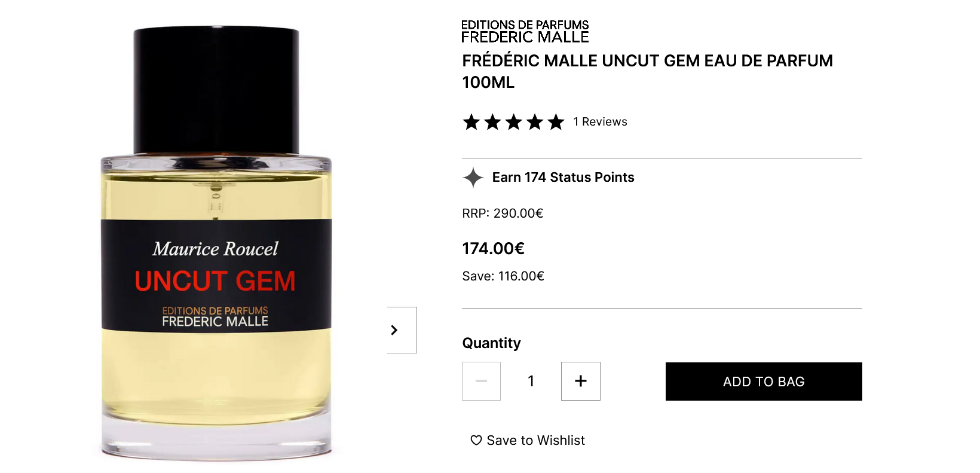Show next product image with chevron arrow
This screenshot has height=473, width=980.
(x=402, y=330)
